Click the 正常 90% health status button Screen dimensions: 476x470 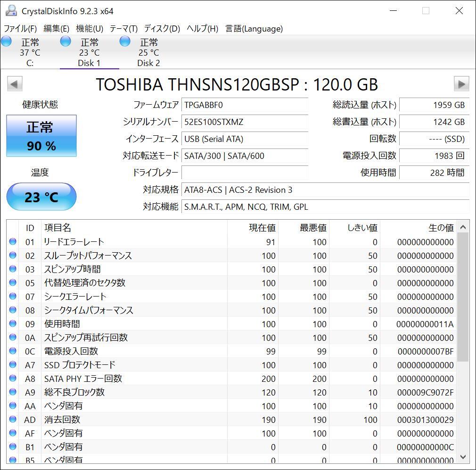coord(41,135)
